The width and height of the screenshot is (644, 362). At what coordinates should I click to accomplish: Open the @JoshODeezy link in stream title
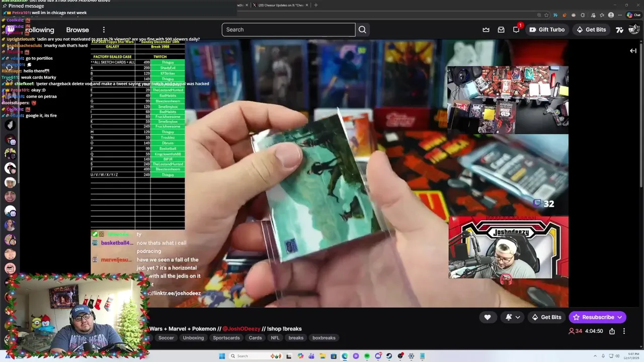coord(242,329)
